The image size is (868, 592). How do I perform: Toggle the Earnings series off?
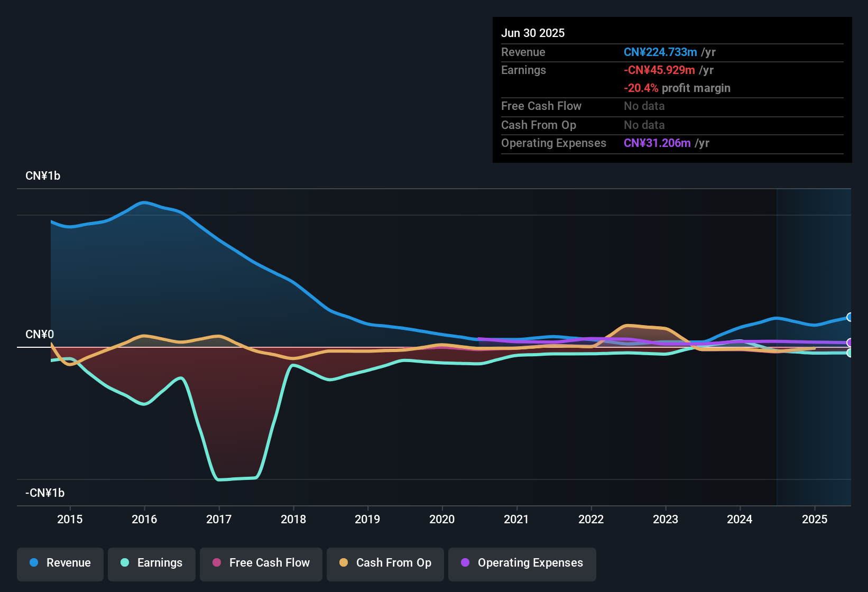click(x=152, y=563)
